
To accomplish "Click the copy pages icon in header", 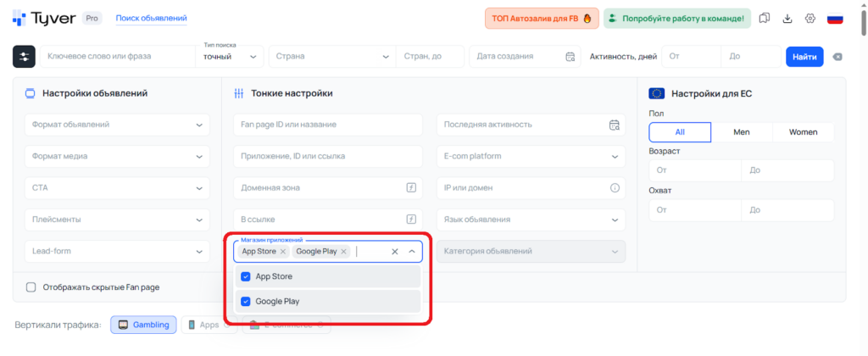I will coord(765,18).
